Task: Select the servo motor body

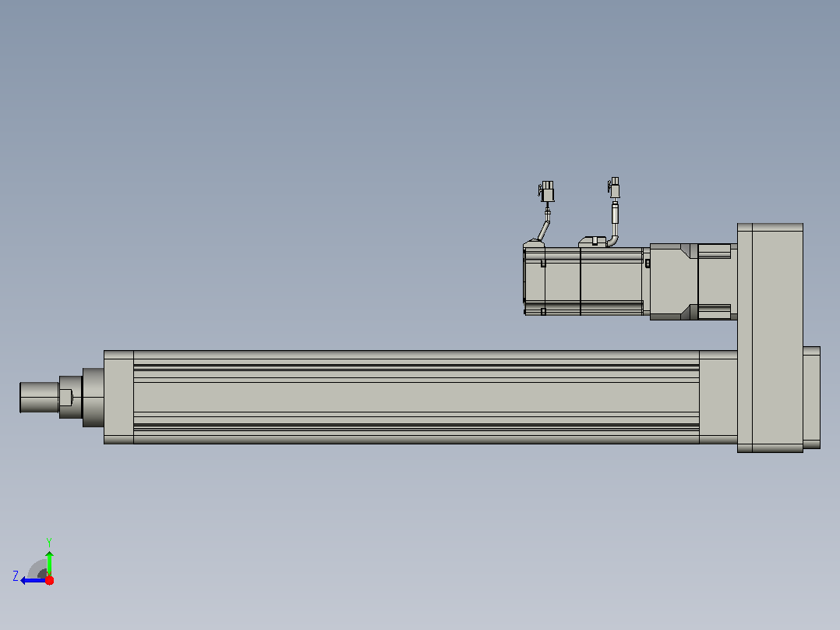Action: tap(587, 281)
